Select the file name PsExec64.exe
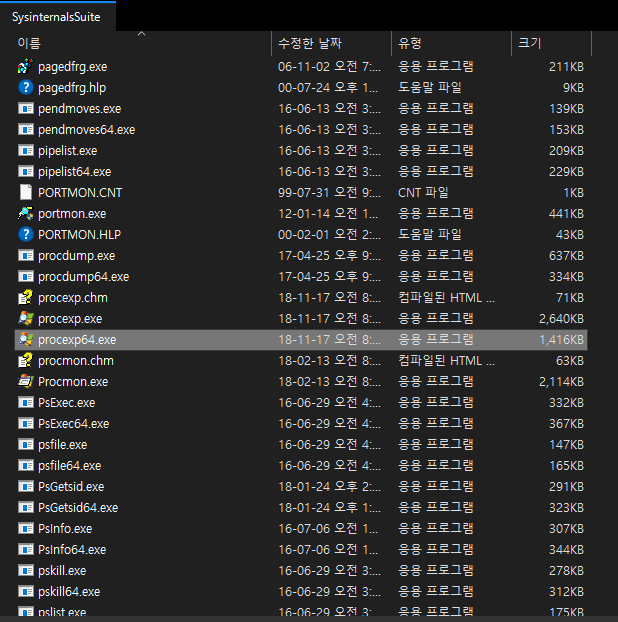 tap(74, 424)
